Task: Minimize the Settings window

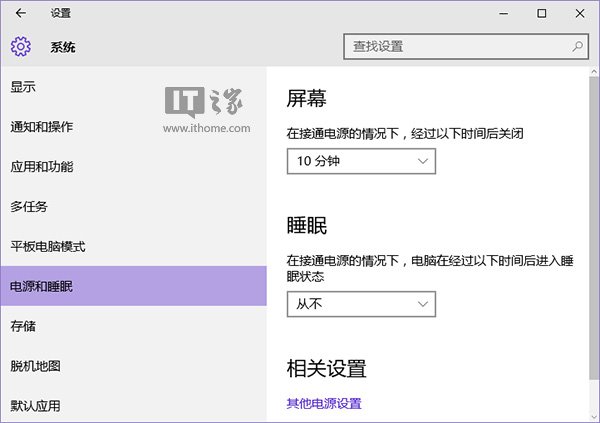Action: 504,14
